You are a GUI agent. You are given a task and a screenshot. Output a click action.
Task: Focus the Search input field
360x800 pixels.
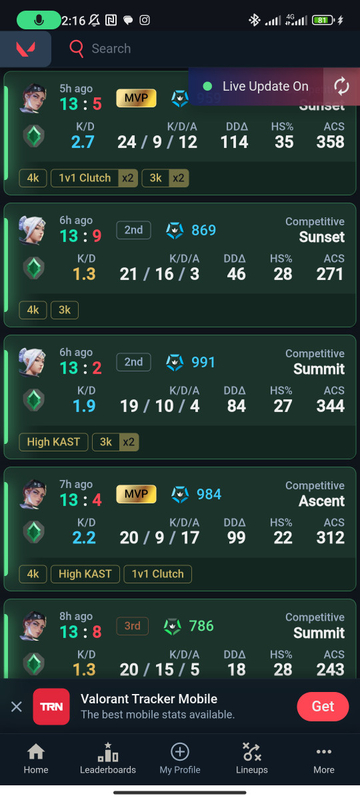coord(204,49)
